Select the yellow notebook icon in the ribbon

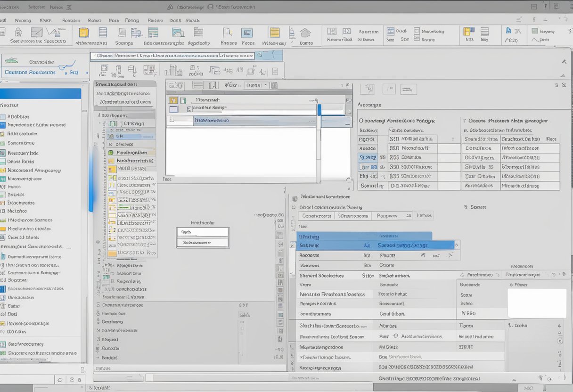pyautogui.click(x=83, y=33)
